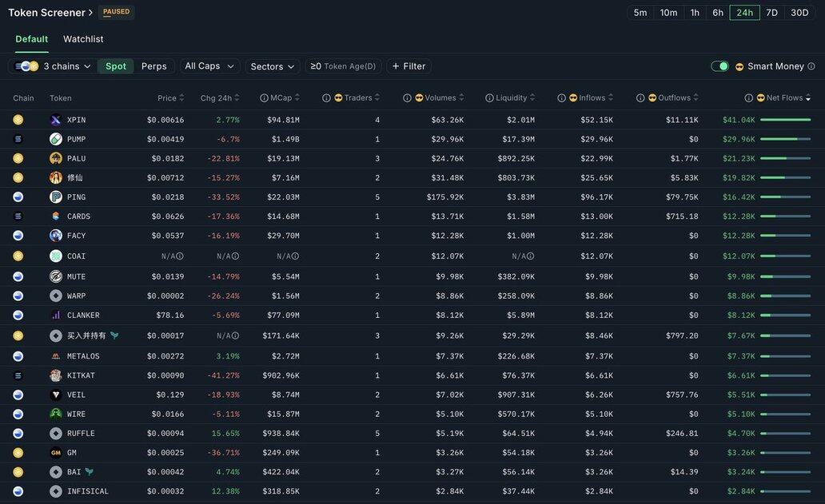Switch market type to Perps

click(153, 66)
